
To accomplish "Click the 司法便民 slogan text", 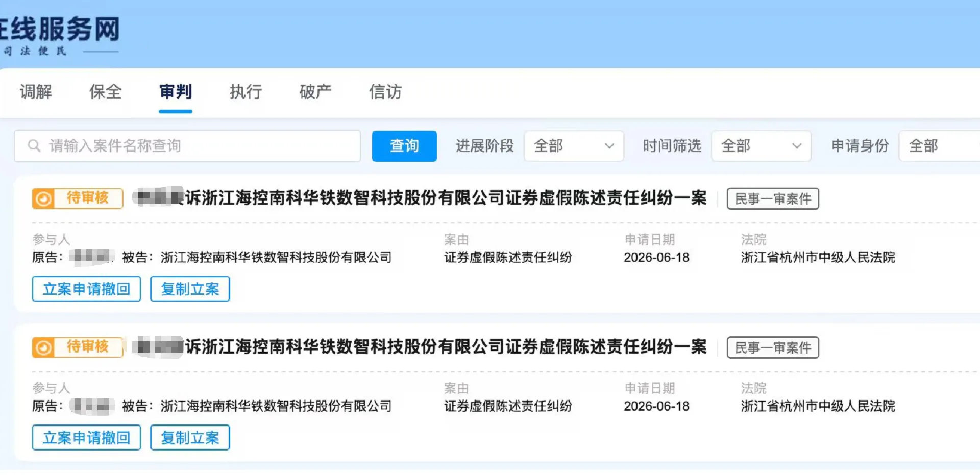I will click(x=35, y=51).
